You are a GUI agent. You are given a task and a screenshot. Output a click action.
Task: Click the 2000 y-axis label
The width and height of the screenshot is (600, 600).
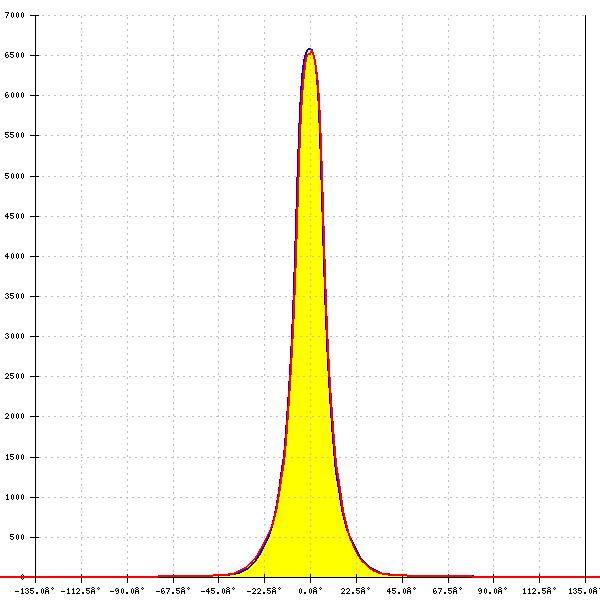pos(15,416)
